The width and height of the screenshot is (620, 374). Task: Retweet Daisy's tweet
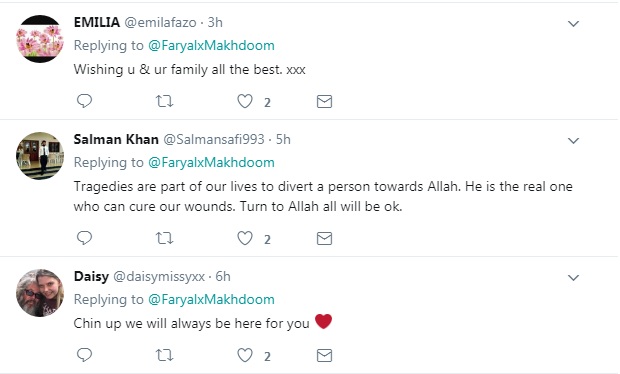pos(164,355)
